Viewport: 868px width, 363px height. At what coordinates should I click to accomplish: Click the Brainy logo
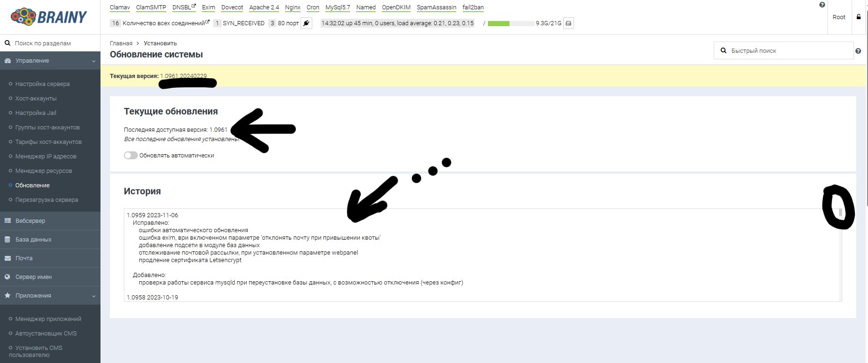tap(49, 17)
